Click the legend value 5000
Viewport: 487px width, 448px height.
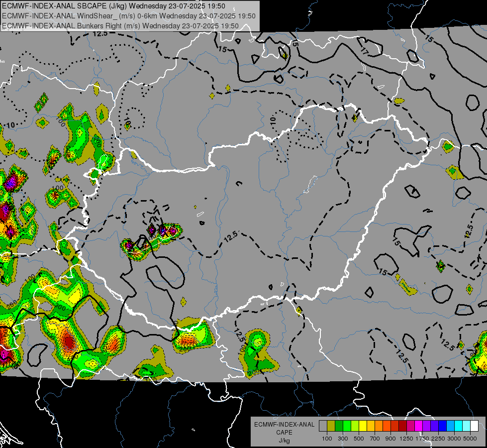click(x=470, y=439)
